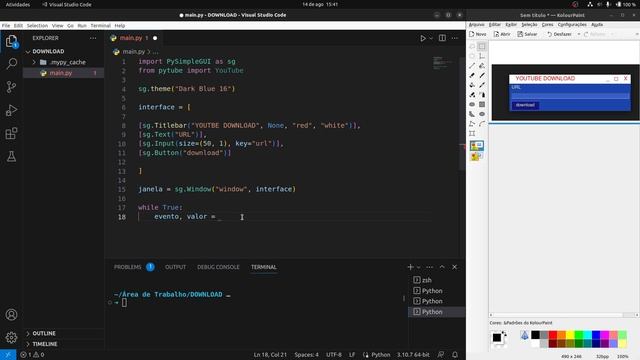Pick the yellow swatch in KolourPaint palette
640x360 pixels.
tap(570, 335)
